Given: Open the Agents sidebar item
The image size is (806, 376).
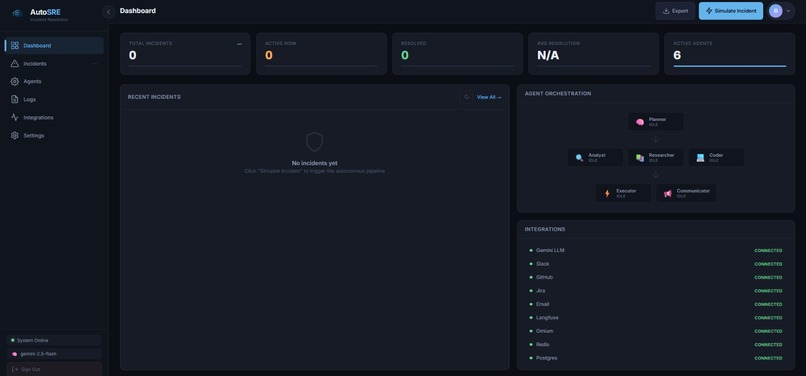Looking at the screenshot, I should [x=54, y=81].
